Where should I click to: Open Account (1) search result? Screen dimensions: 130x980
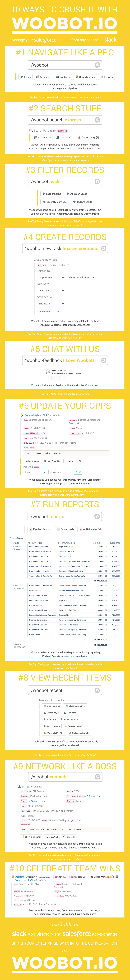pos(42,137)
